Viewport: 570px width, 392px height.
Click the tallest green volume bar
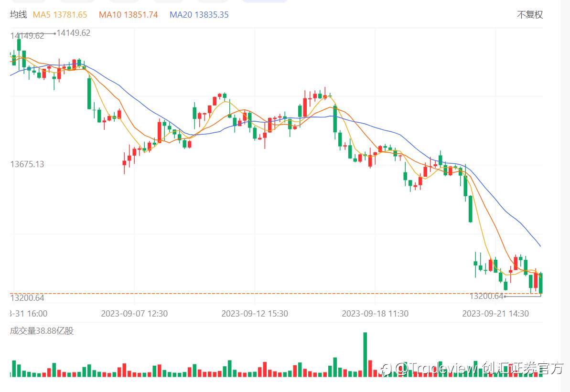click(x=365, y=355)
